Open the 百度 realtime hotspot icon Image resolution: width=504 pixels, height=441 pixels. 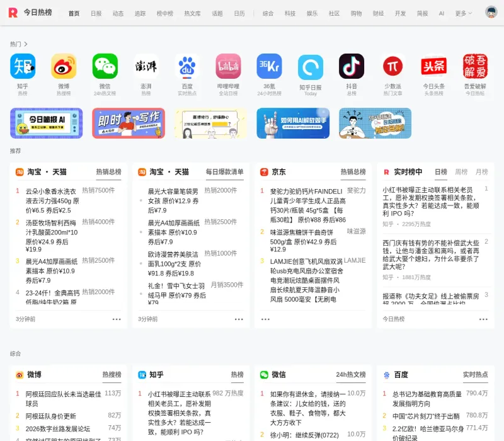pos(187,66)
